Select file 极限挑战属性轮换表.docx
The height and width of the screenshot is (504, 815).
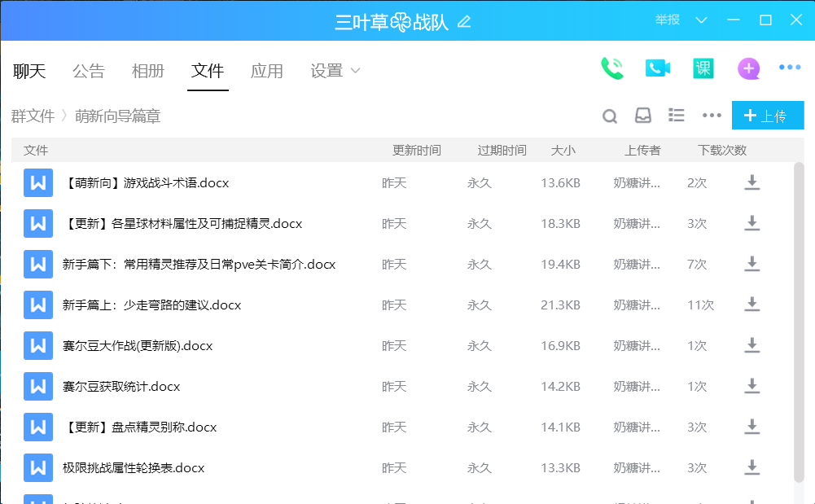coord(134,467)
